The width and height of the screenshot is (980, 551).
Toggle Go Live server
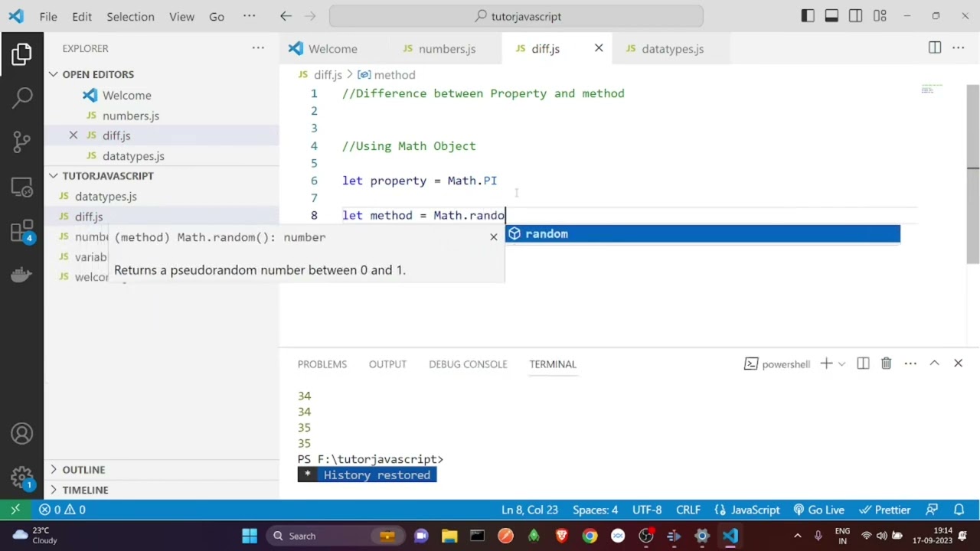(x=818, y=510)
